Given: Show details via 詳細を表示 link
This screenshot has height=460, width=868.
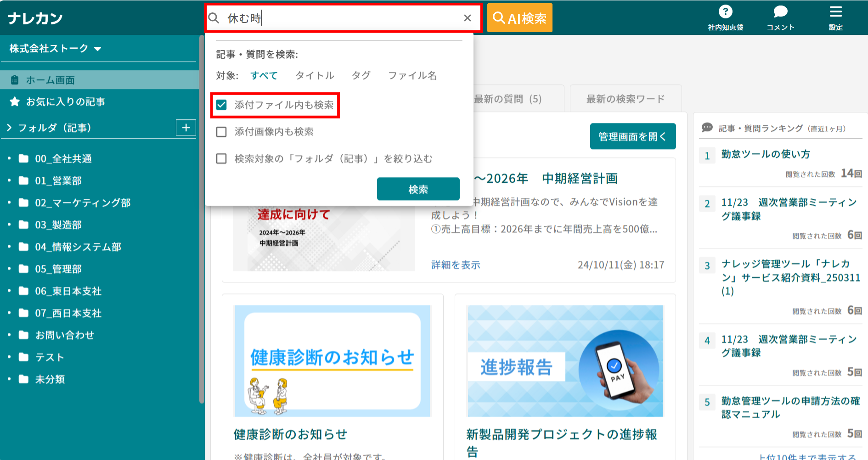Looking at the screenshot, I should (x=454, y=265).
